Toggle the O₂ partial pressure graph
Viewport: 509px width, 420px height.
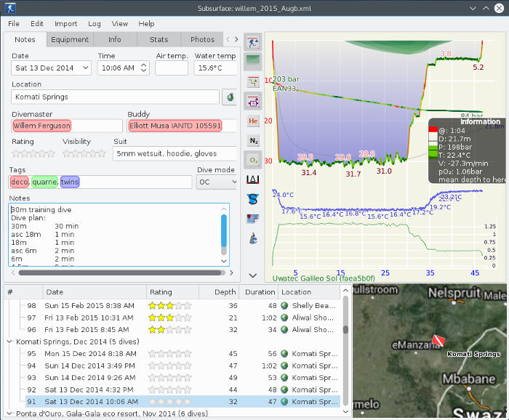(253, 160)
